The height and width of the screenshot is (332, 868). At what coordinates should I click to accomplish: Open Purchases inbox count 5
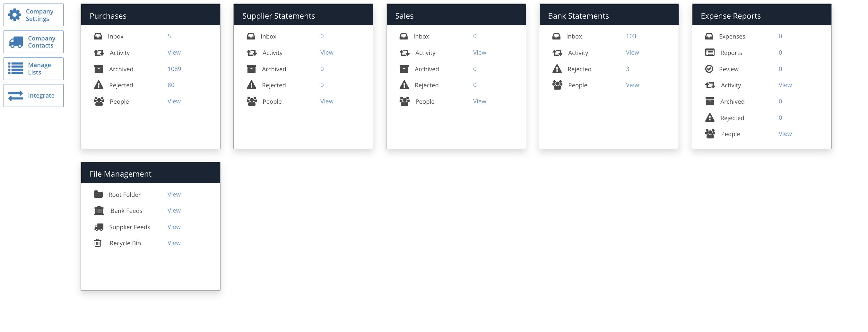[x=169, y=36]
